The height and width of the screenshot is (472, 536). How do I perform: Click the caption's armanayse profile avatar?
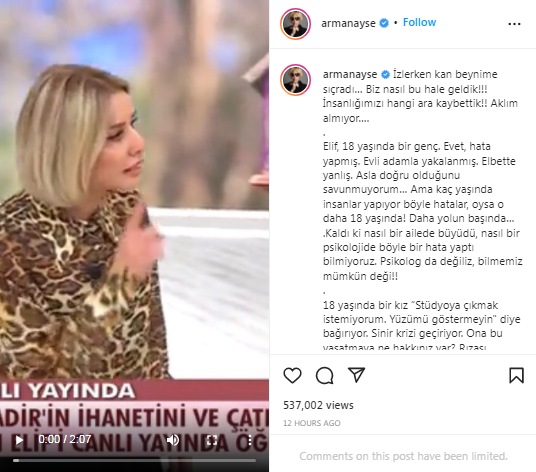point(295,80)
